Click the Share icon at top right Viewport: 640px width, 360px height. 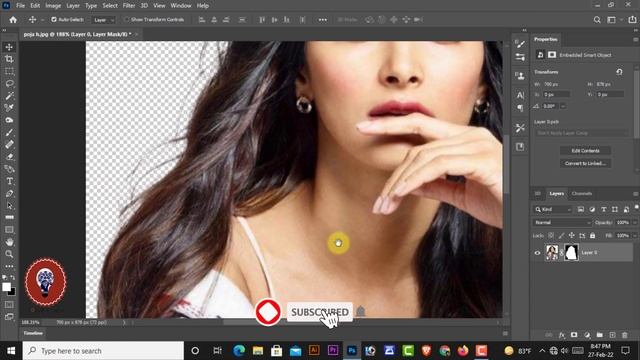[632, 20]
